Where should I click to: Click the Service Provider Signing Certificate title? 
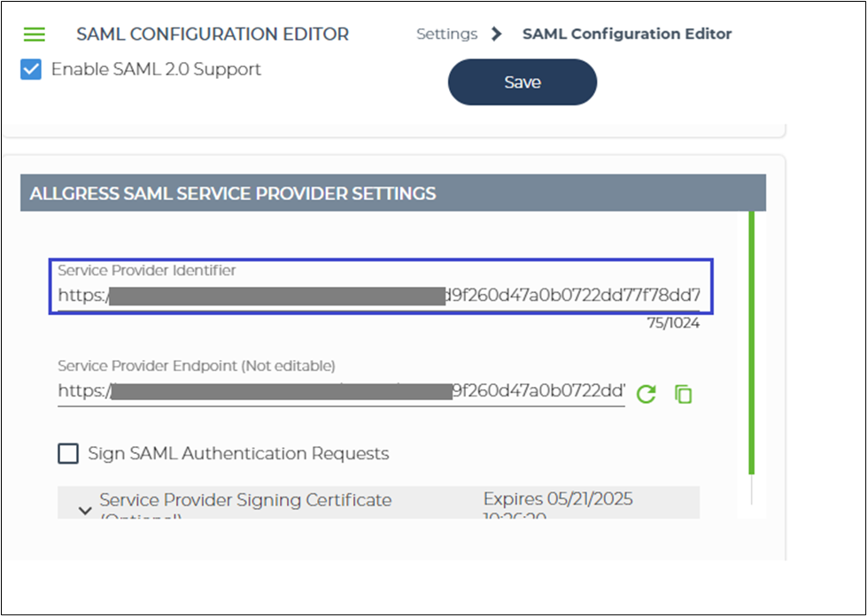point(245,500)
